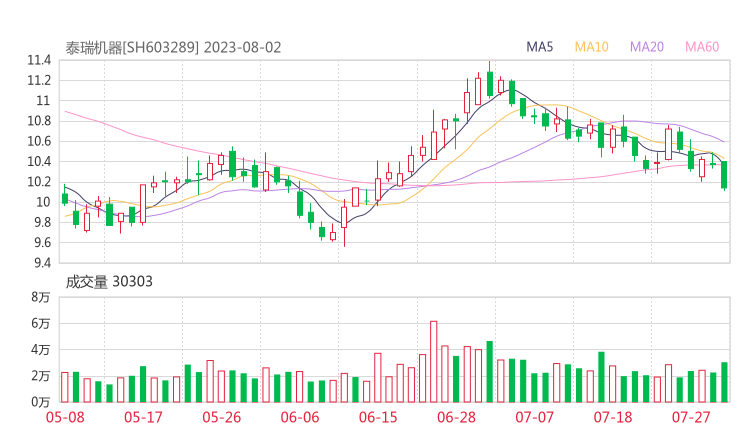Image resolution: width=740 pixels, height=440 pixels.
Task: Click the 05-26 date axis label
Action: (x=221, y=417)
